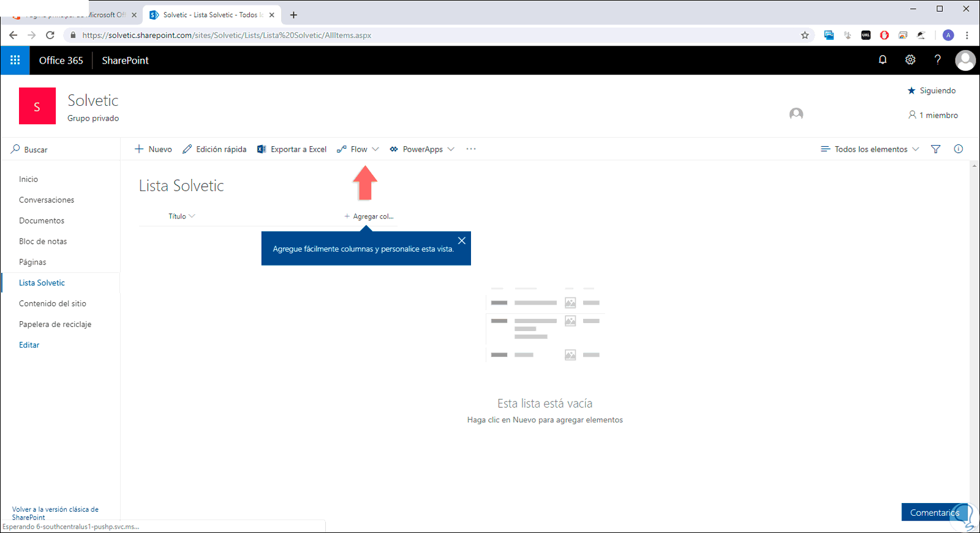Open the help question mark
Screen dimensions: 980x533
click(x=938, y=60)
